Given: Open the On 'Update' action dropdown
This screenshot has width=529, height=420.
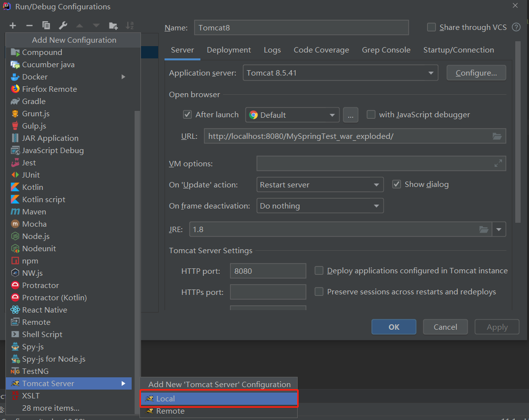Looking at the screenshot, I should 320,184.
